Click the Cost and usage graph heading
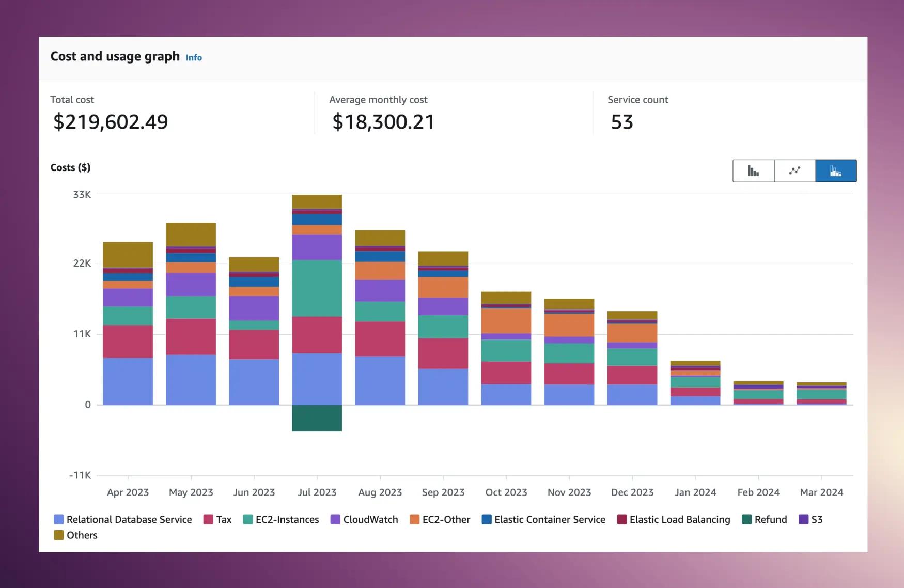 (115, 56)
